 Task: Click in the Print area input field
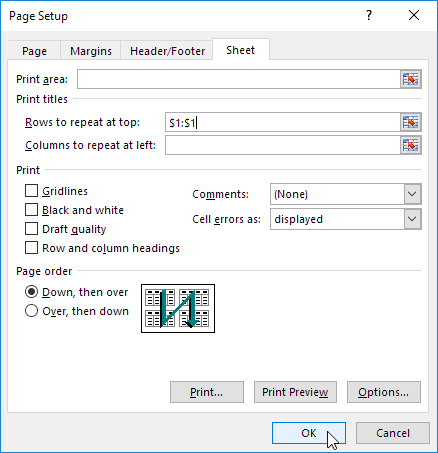pyautogui.click(x=239, y=79)
